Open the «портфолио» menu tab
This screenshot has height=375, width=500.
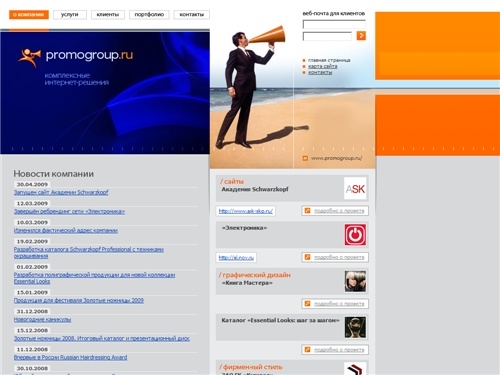(x=149, y=15)
